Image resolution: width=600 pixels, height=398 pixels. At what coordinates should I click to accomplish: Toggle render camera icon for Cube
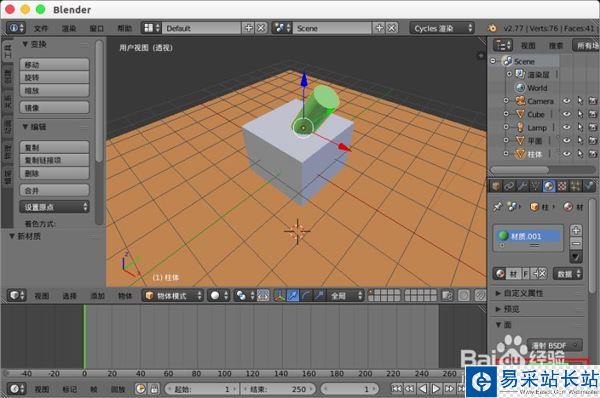coord(593,114)
